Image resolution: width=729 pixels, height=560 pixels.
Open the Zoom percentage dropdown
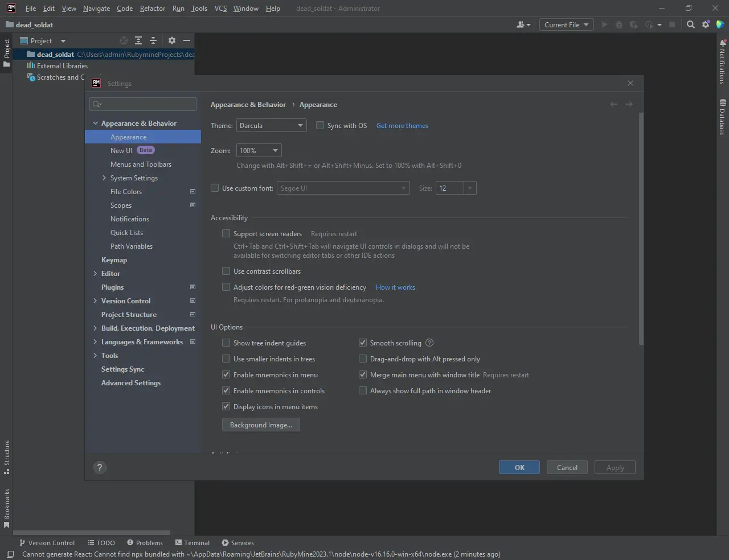(x=259, y=151)
